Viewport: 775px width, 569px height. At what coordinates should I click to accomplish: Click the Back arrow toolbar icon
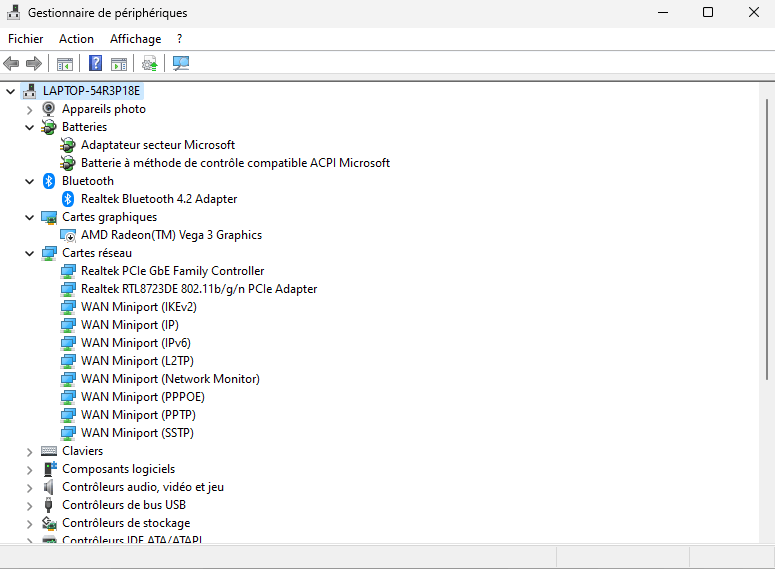11,63
